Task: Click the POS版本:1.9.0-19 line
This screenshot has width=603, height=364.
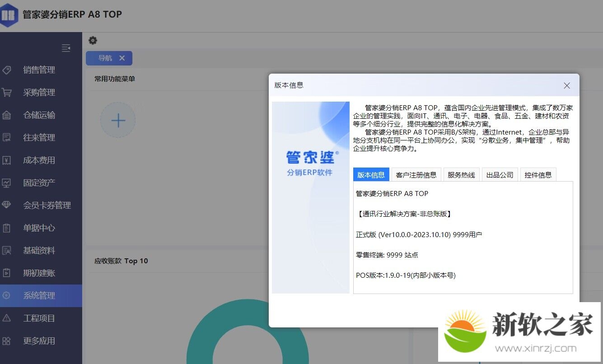Action: pyautogui.click(x=406, y=275)
